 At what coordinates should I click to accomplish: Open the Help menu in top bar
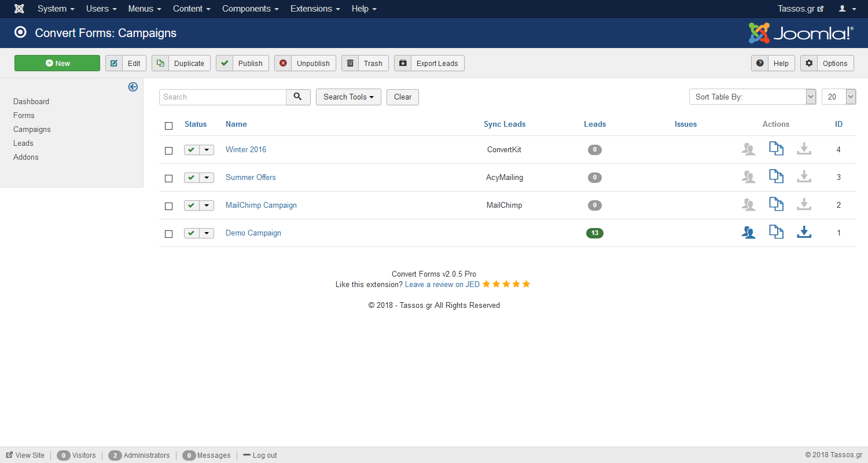pos(364,9)
